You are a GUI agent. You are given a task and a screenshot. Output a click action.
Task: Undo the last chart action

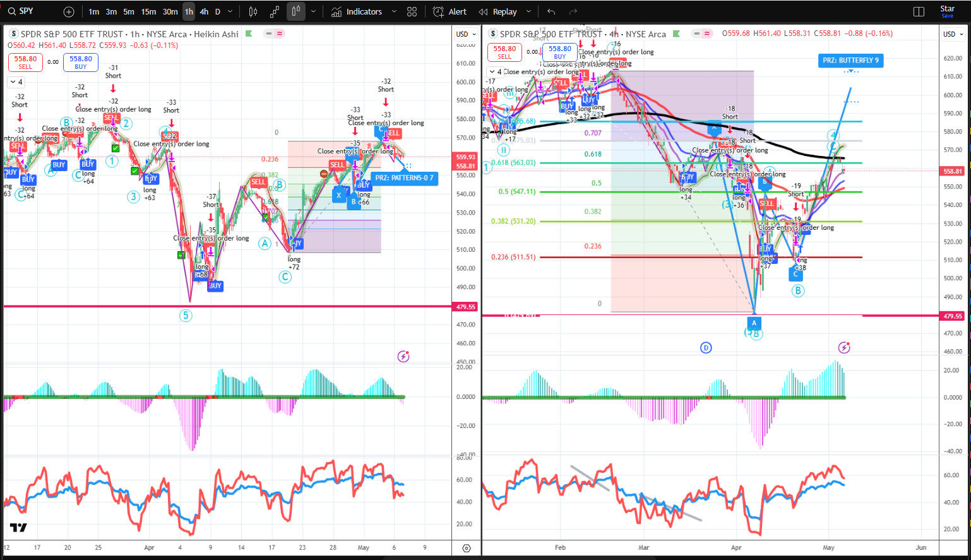point(551,12)
